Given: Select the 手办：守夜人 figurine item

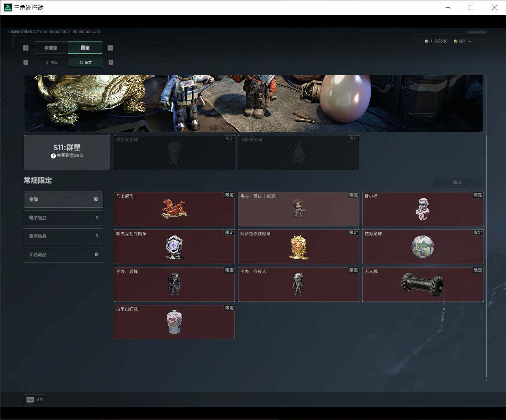Looking at the screenshot, I should point(298,284).
